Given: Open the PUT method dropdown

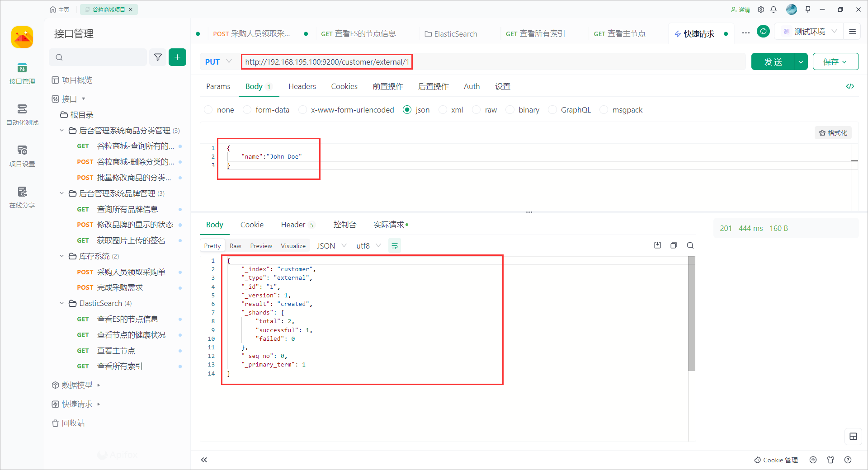Looking at the screenshot, I should (x=218, y=62).
